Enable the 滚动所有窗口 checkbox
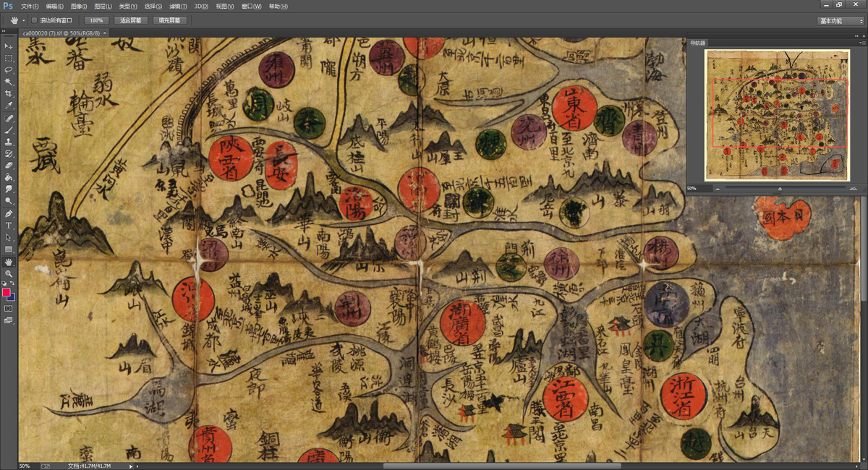This screenshot has width=868, height=470. (x=34, y=20)
